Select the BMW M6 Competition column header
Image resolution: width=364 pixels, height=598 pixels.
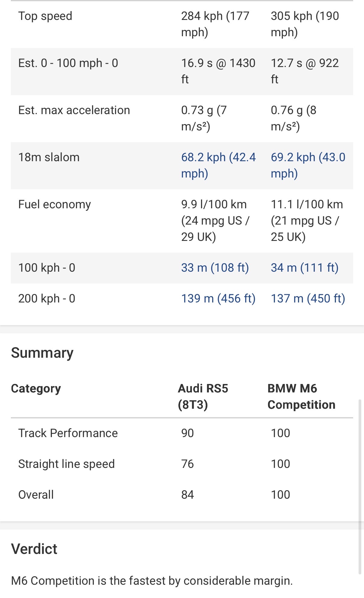coord(301,397)
